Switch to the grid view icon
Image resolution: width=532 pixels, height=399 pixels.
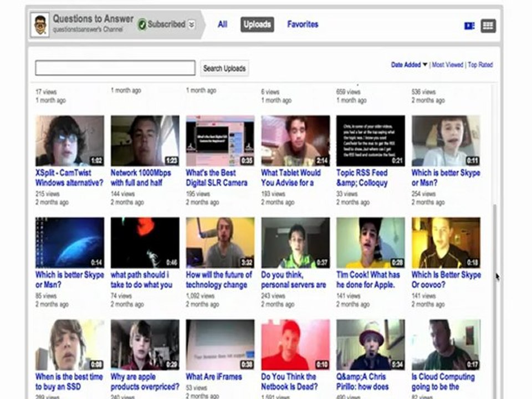(x=488, y=26)
